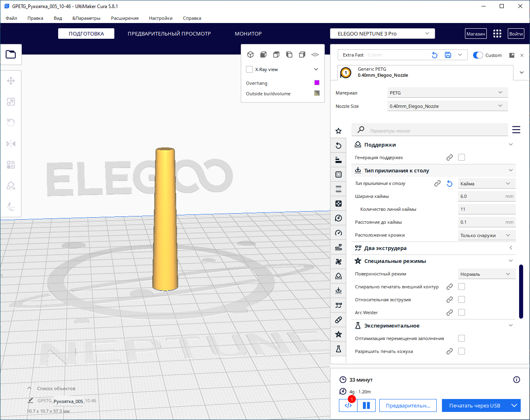Select the Rotate tool
This screenshot has width=530, height=420.
coord(11,123)
